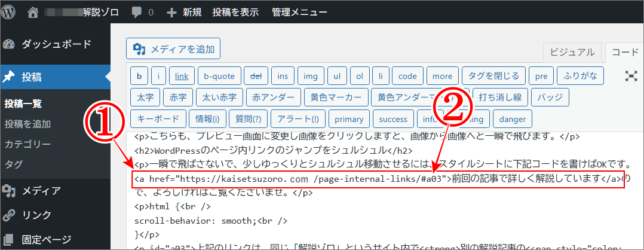This screenshot has height=250, width=644.
Task: Insert italic tag with i button
Action: tap(158, 76)
